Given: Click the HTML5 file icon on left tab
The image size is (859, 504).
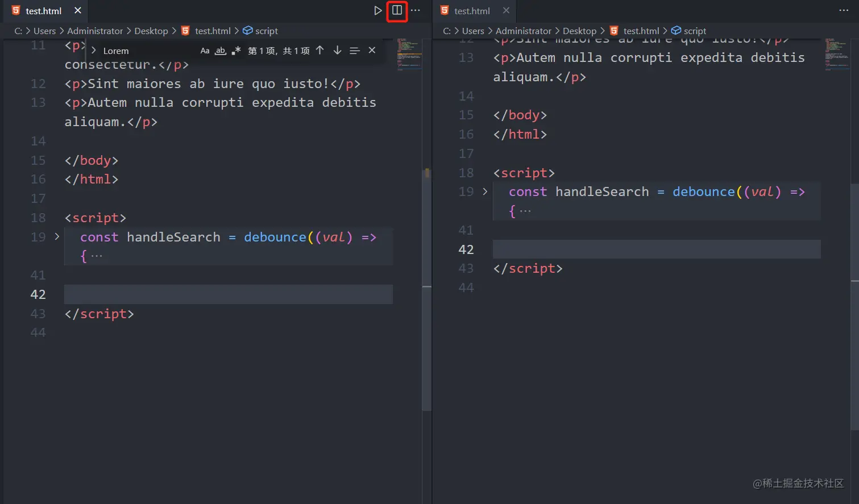Looking at the screenshot, I should coord(16,10).
